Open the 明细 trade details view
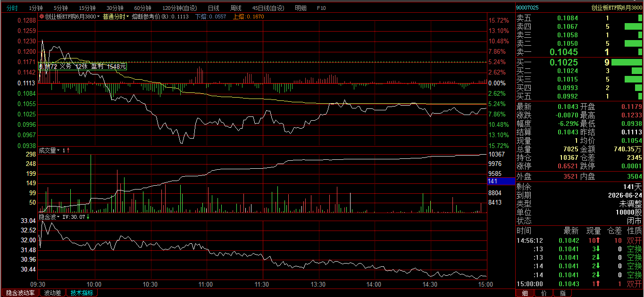This screenshot has width=644, height=297. point(300,8)
